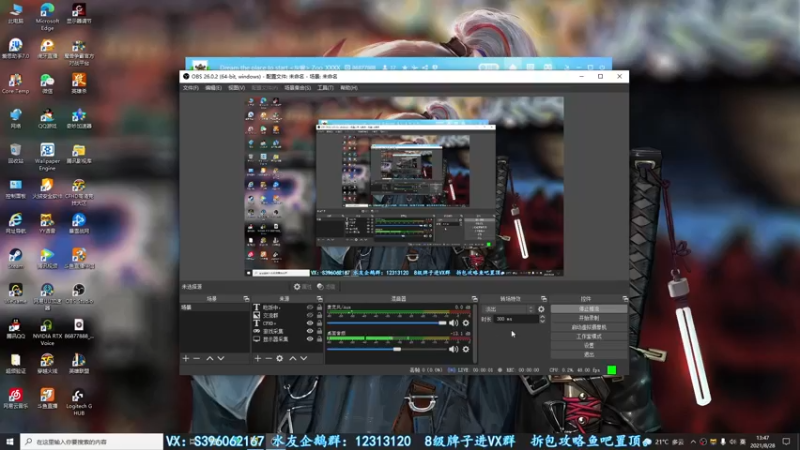Remove the selected source with minus icon
Screen dimensions: 800x450
(268, 359)
